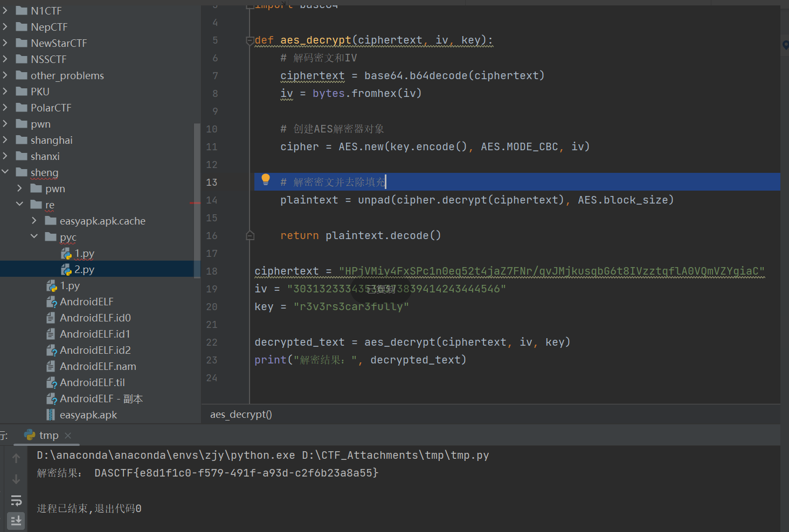Expand the easyapk.apk.cache folder
The image size is (789, 532).
[x=34, y=221]
